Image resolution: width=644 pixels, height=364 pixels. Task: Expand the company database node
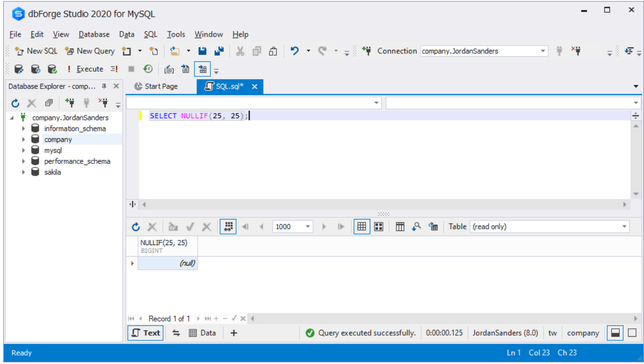pos(23,140)
